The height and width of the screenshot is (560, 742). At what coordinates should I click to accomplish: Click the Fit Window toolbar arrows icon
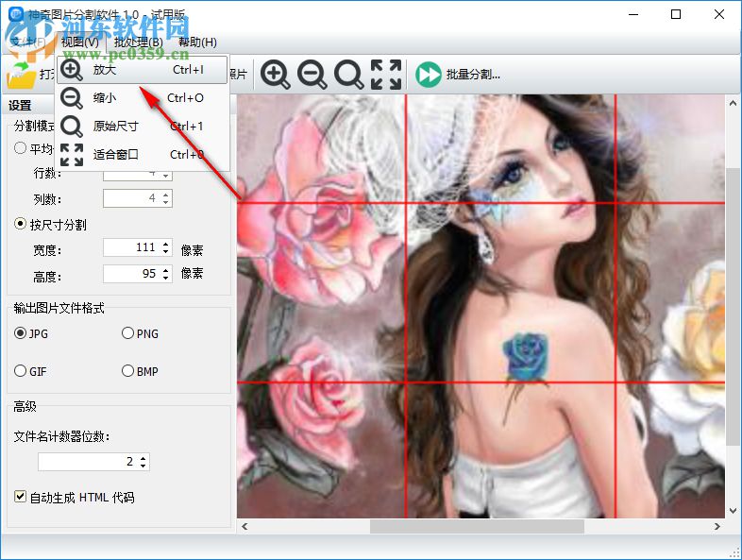click(386, 75)
